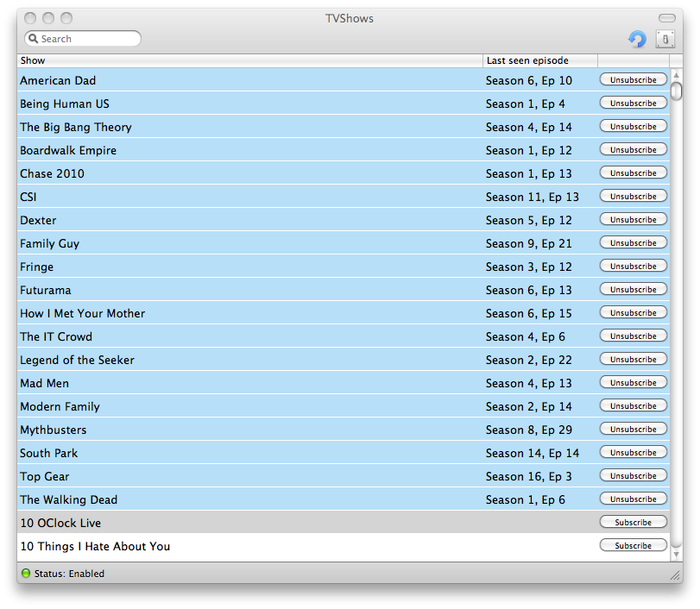Unsubscribe from Boardwalk Empire
The width and height of the screenshot is (700, 609).
pyautogui.click(x=633, y=149)
